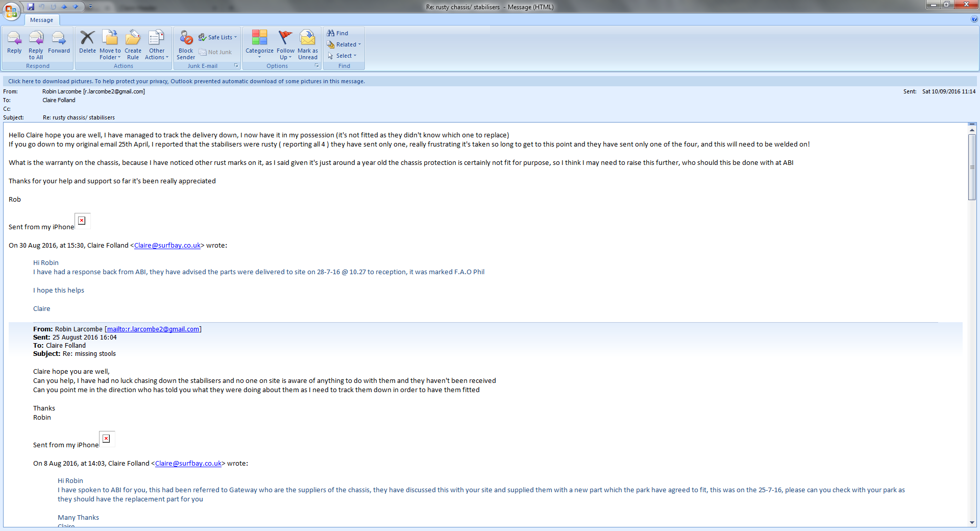This screenshot has height=531, width=980.
Task: Go to the next item arrow
Action: click(x=76, y=7)
